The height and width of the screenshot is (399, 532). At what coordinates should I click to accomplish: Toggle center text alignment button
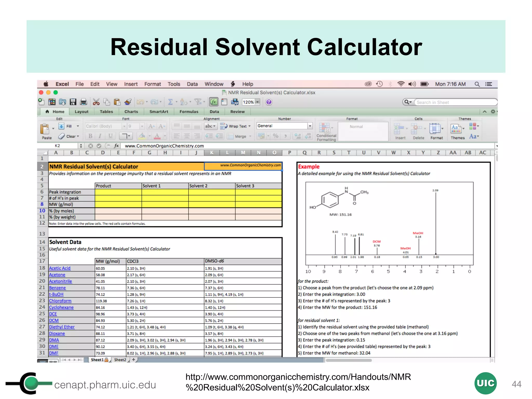click(x=187, y=136)
